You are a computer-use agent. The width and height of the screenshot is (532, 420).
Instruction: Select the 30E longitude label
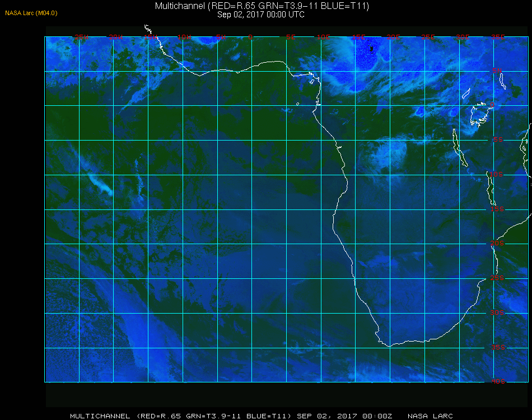tap(463, 37)
